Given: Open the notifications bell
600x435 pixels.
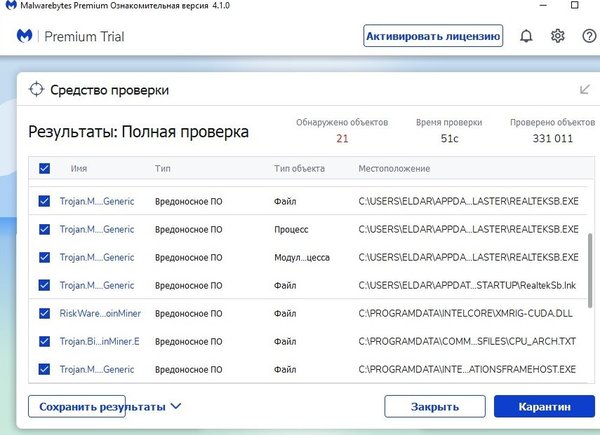Looking at the screenshot, I should point(526,36).
